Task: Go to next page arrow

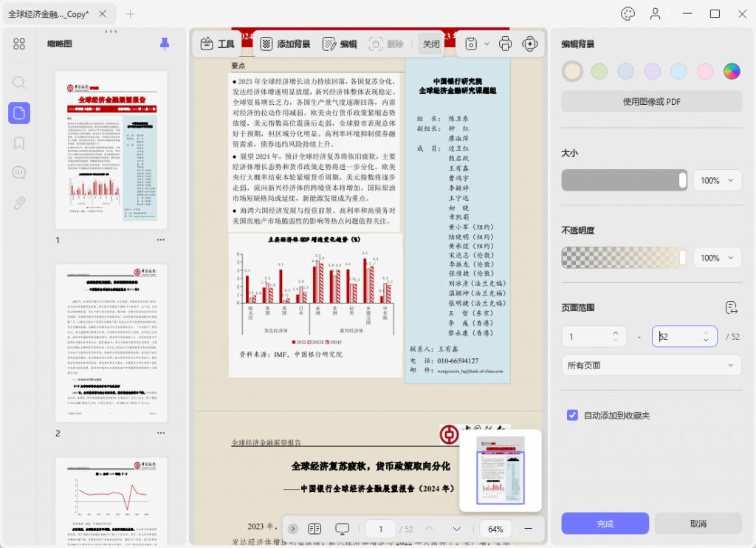Action: click(456, 530)
